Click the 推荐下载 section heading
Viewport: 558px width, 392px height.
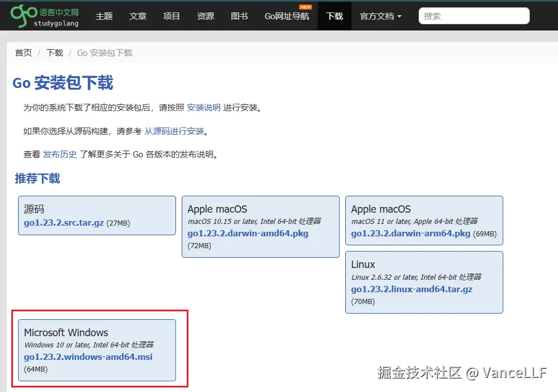click(x=37, y=179)
